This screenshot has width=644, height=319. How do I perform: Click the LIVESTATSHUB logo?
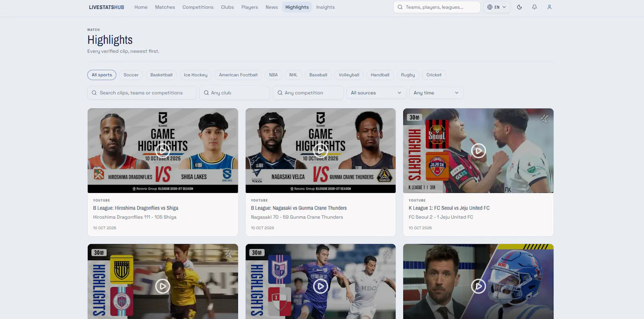[x=106, y=7]
